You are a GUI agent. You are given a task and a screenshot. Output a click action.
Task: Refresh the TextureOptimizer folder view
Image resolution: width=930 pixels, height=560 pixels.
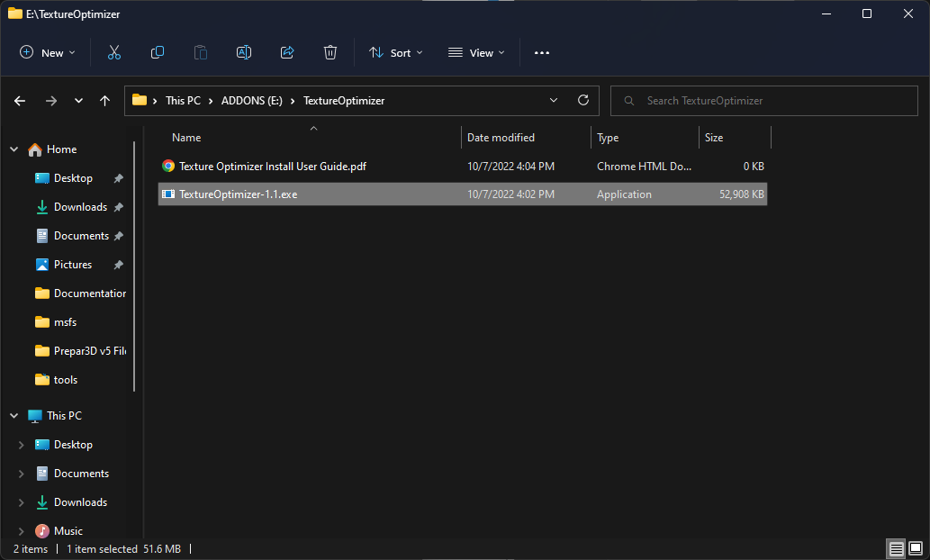(583, 100)
